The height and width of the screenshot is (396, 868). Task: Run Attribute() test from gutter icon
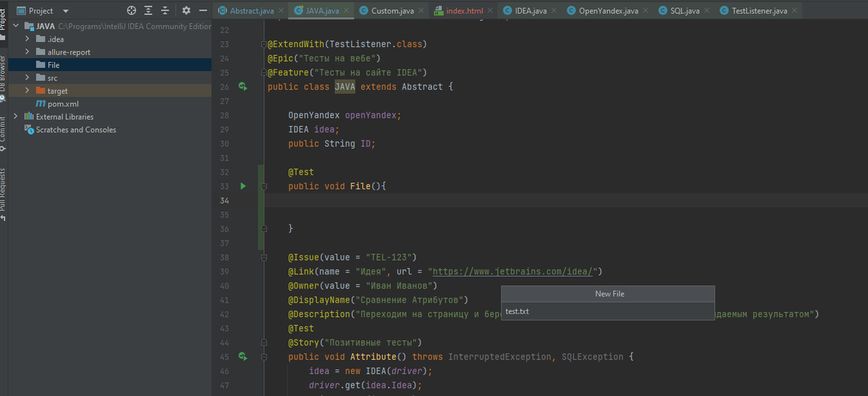click(x=244, y=357)
